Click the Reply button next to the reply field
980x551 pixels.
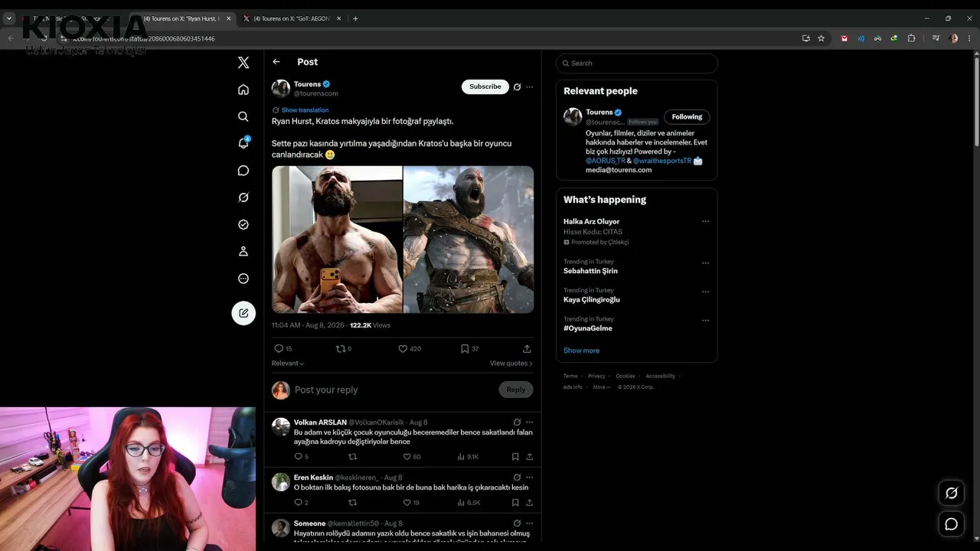click(x=515, y=390)
